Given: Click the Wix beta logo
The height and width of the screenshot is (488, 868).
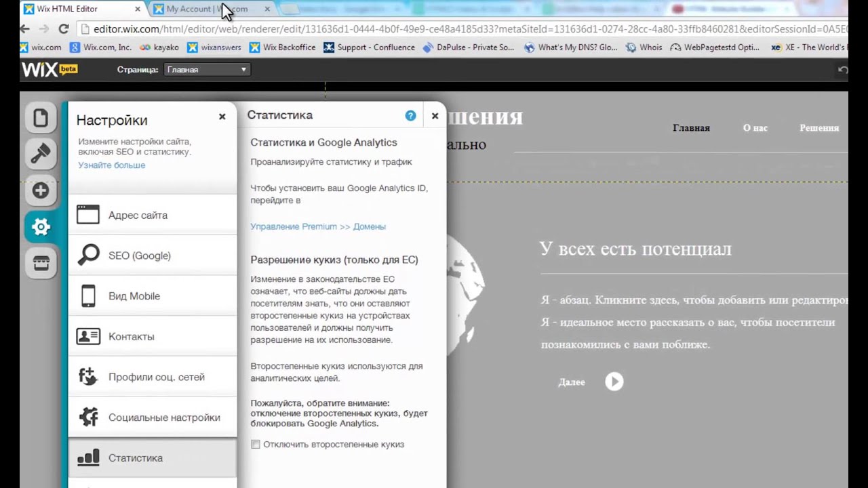Looking at the screenshot, I should pos(50,69).
